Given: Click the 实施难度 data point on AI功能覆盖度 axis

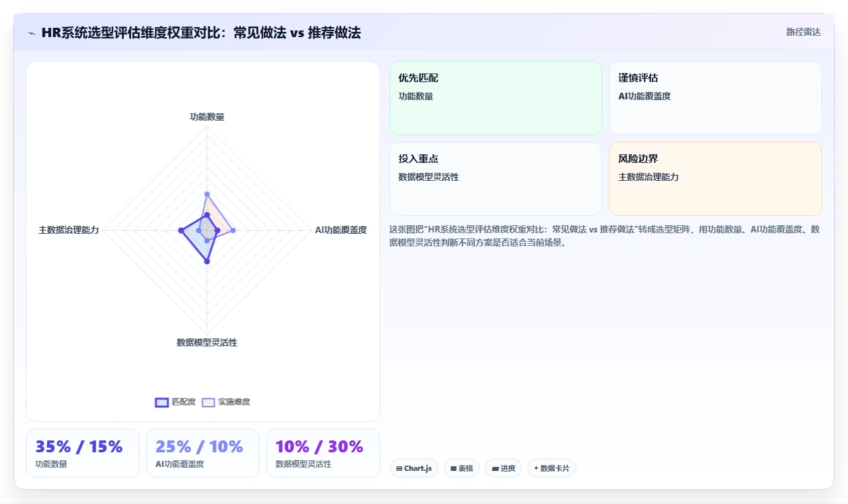Looking at the screenshot, I should [233, 230].
